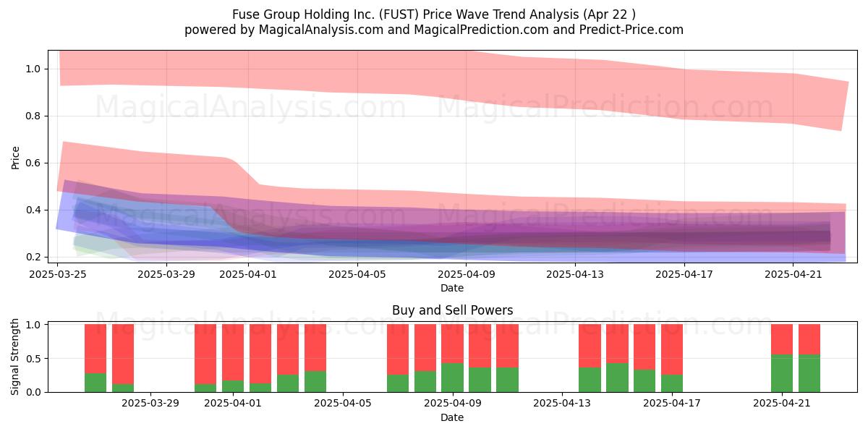The height and width of the screenshot is (434, 868).
Task: Click the 2025-04-05 tick under the bar chart
Action: 343,404
